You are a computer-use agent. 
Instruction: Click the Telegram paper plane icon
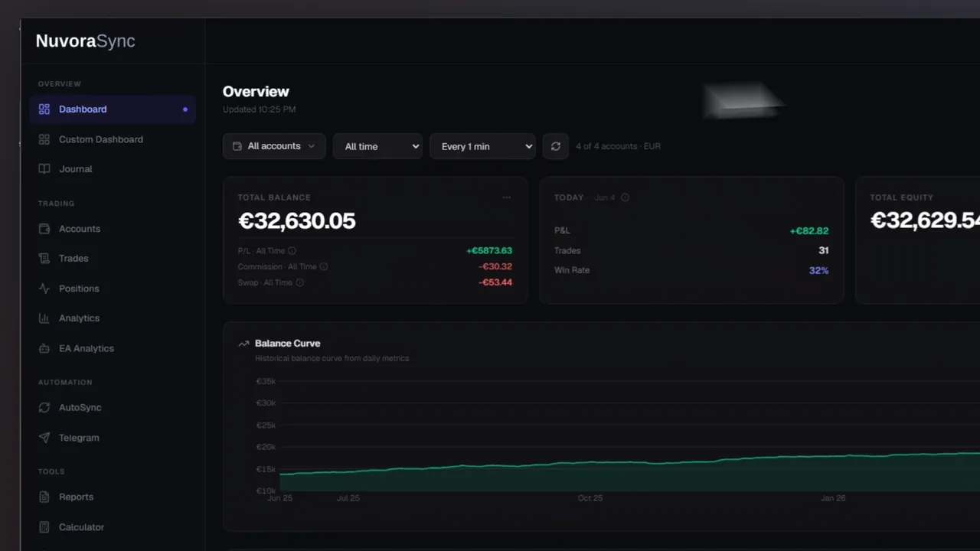pos(44,438)
